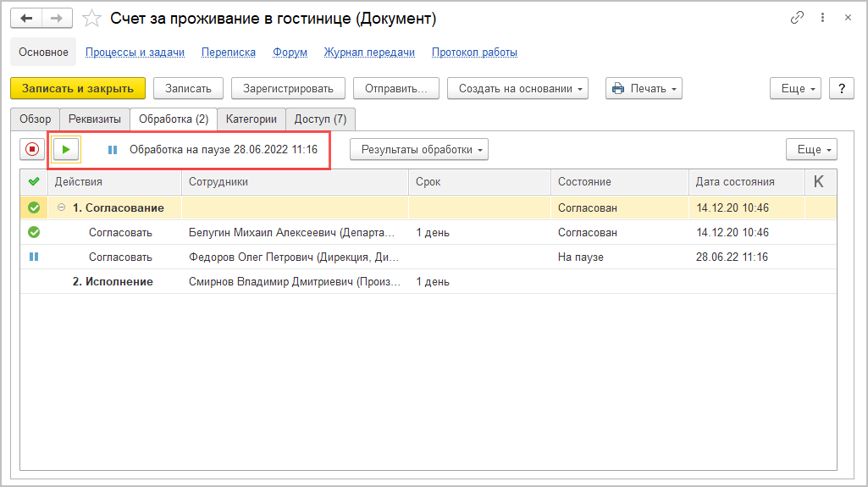Screen dimensions: 868x487
Task: Collapse the 1. Согласование tree node
Action: 61,208
